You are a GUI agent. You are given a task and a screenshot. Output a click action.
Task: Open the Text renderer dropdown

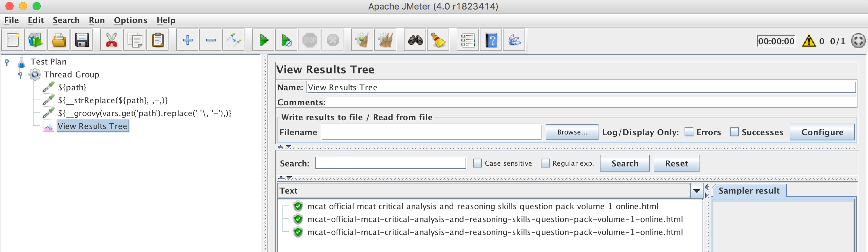click(x=696, y=191)
